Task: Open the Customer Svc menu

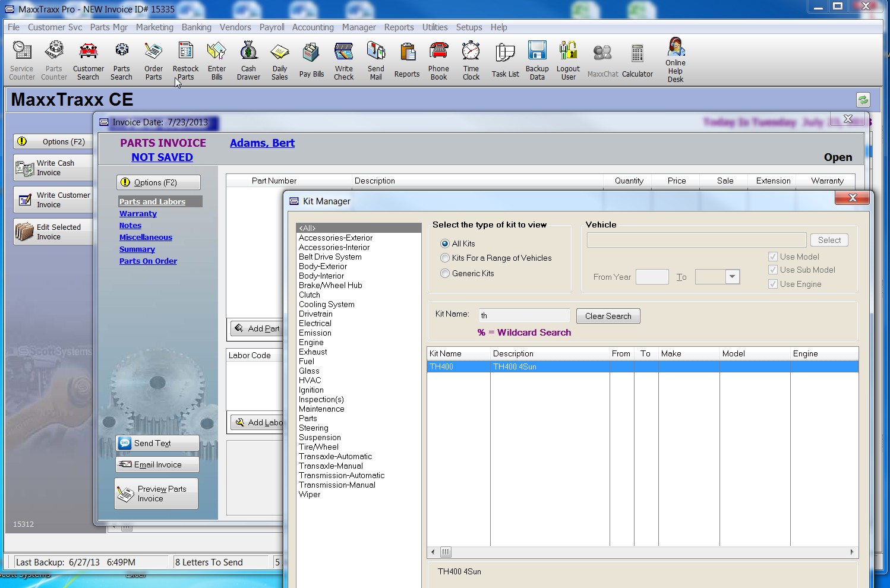Action: pos(55,27)
